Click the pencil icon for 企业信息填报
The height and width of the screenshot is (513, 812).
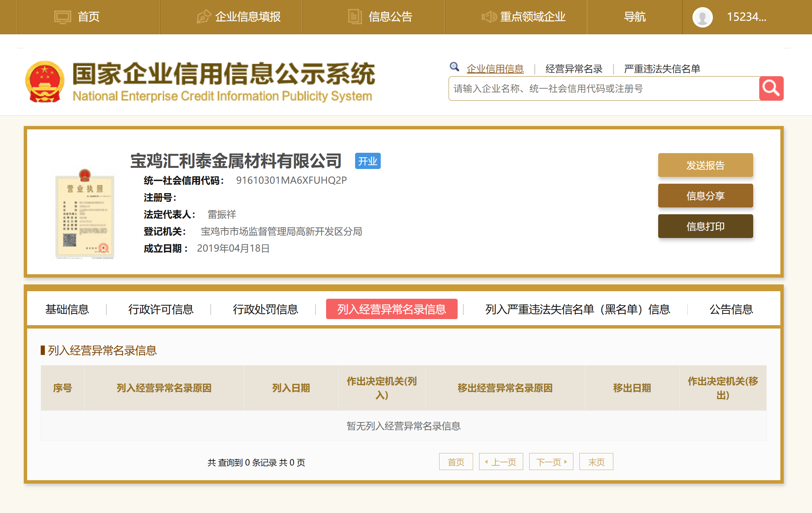point(204,17)
